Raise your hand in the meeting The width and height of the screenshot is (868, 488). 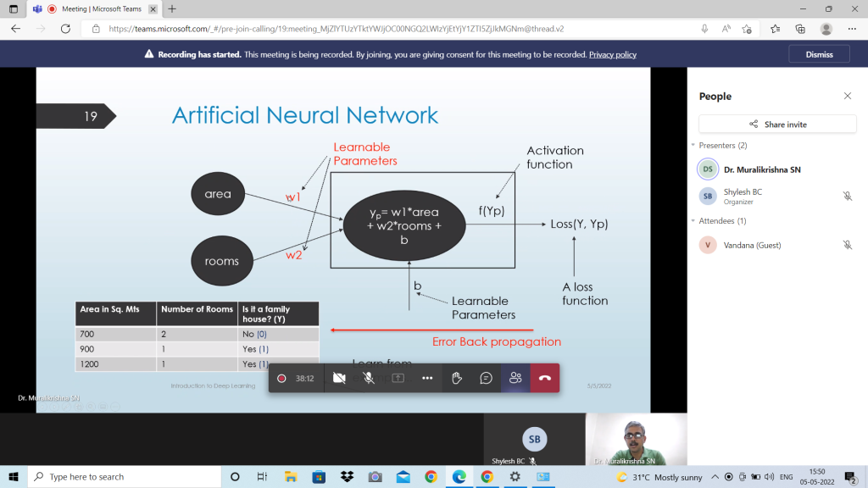coord(457,378)
